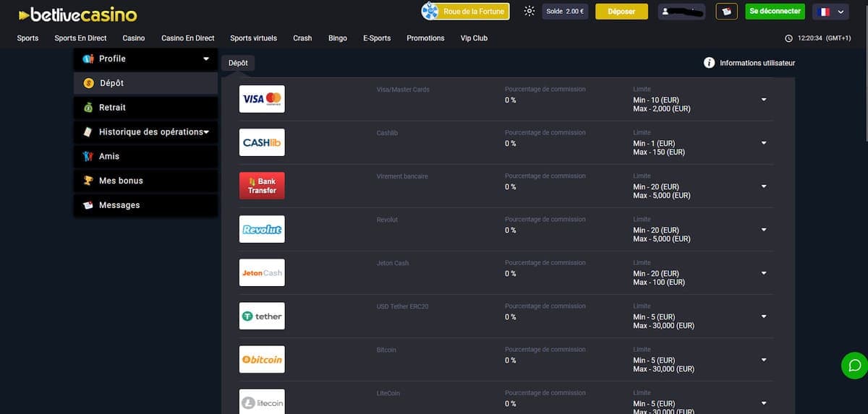This screenshot has height=414, width=868.
Task: Go to the Casino menu item
Action: pyautogui.click(x=134, y=38)
